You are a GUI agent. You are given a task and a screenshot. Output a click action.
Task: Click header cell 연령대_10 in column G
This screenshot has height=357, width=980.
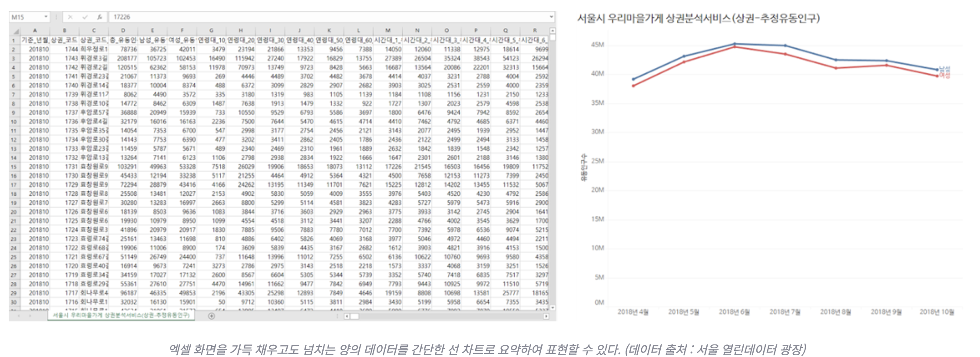(x=212, y=40)
